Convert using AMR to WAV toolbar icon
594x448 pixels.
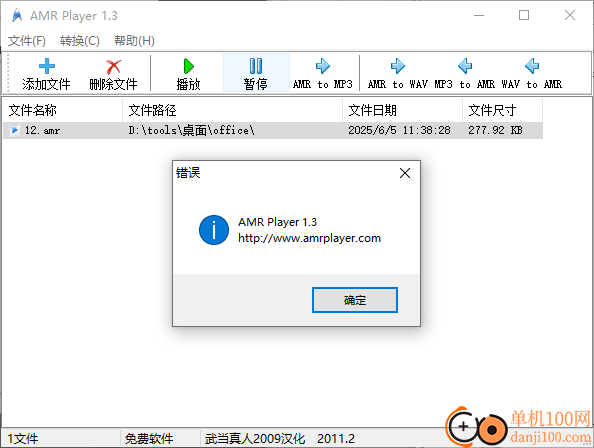point(398,66)
